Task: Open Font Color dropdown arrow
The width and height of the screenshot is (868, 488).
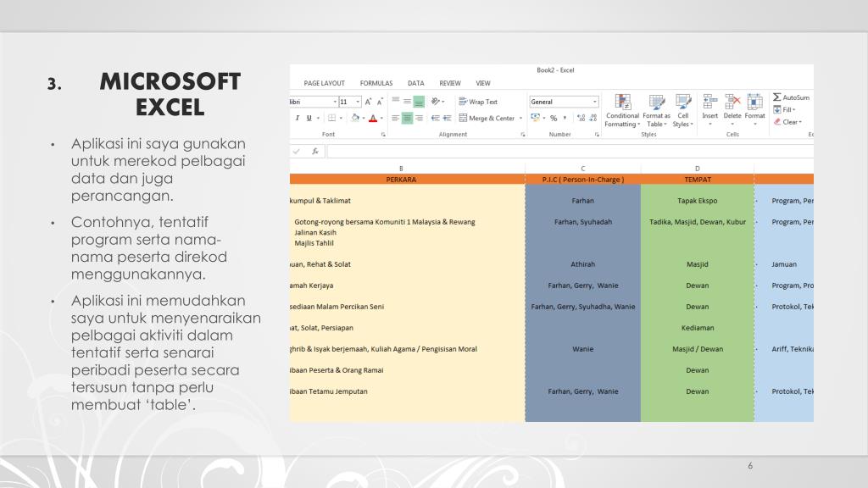Action: click(x=381, y=118)
